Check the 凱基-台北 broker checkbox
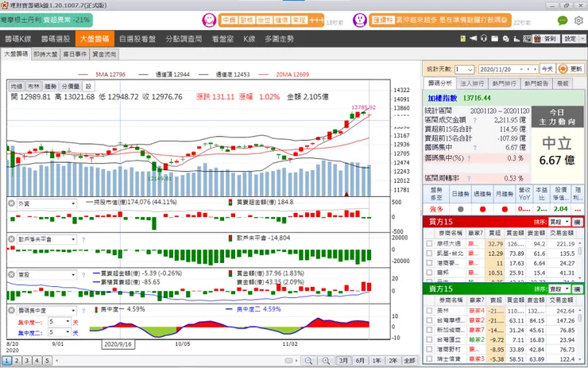The height and width of the screenshot is (368, 588). tap(429, 254)
